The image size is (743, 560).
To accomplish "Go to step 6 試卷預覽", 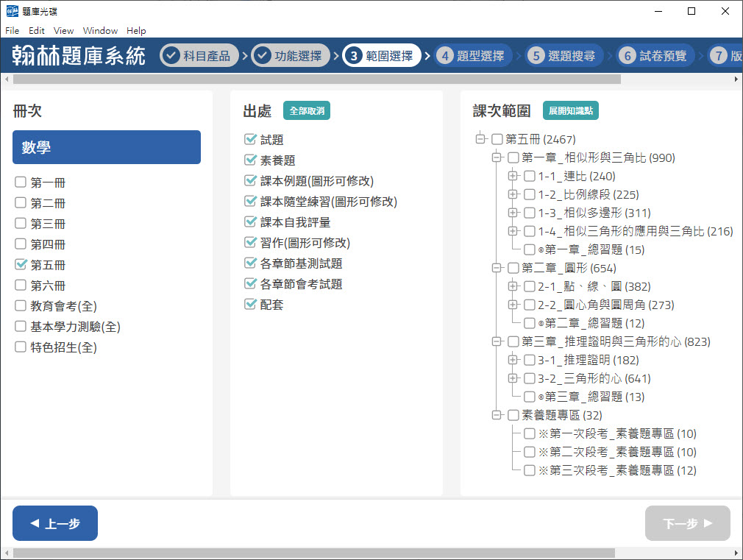I will [655, 56].
